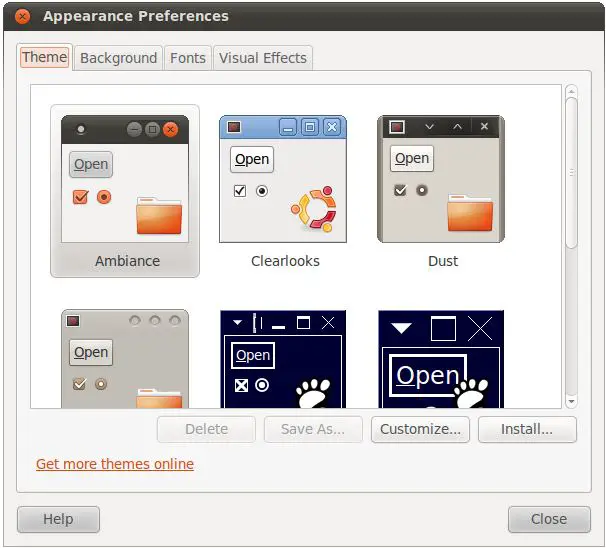Open the Fonts tab
Image resolution: width=606 pixels, height=548 pixels.
coord(188,58)
